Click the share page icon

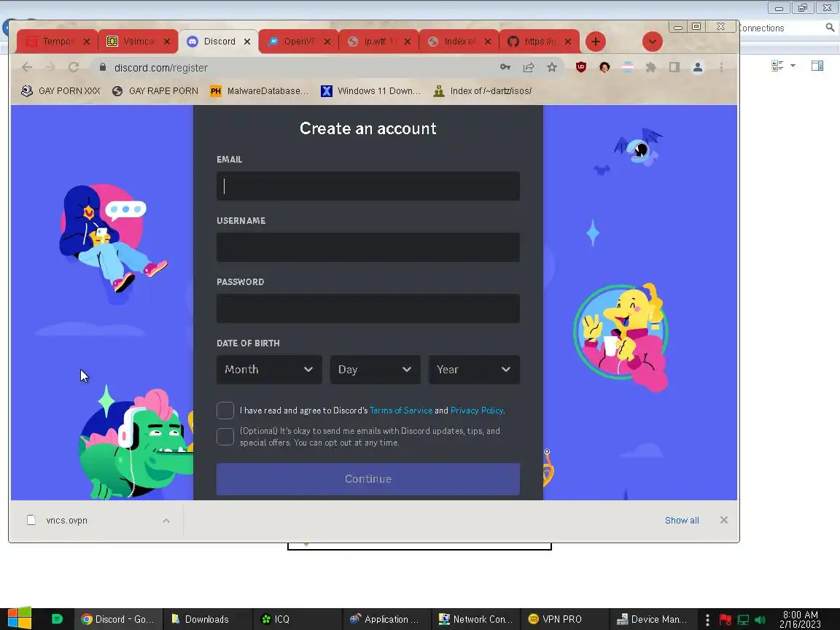(x=529, y=67)
